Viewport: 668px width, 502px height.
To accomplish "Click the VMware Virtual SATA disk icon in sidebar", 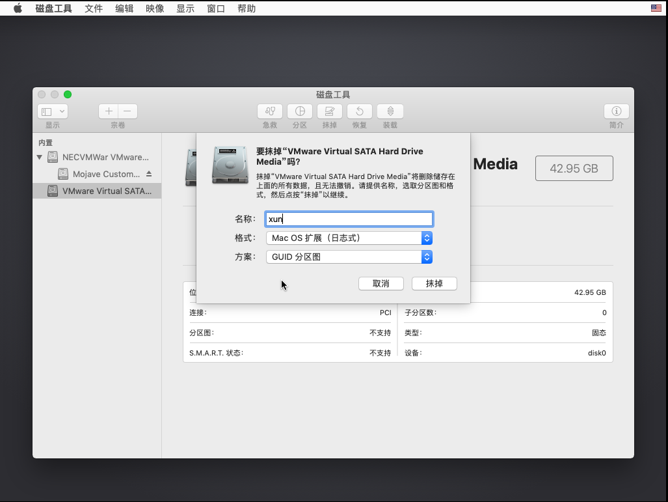I will tap(52, 191).
